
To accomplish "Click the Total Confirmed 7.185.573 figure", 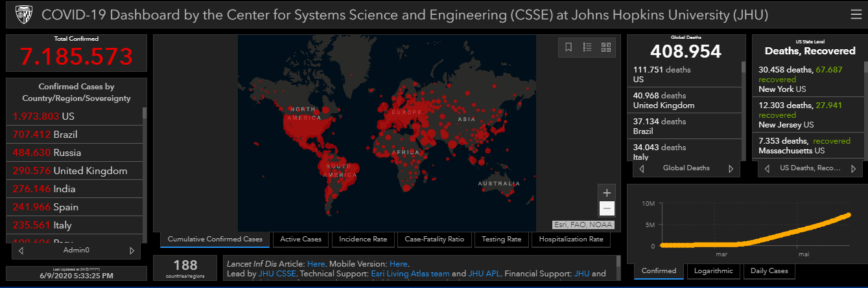I will click(x=76, y=57).
